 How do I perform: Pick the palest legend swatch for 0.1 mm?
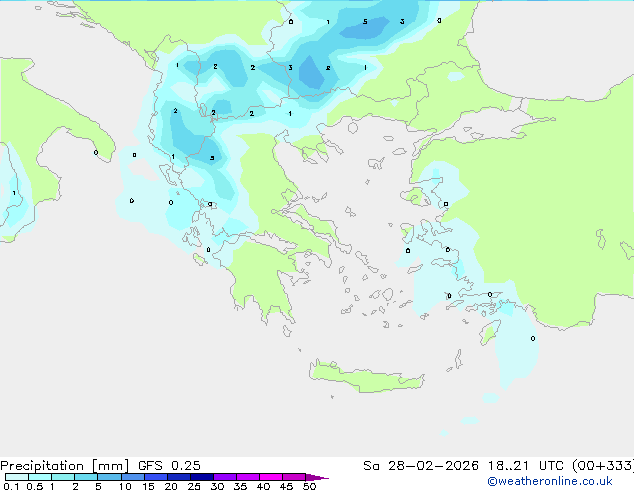tap(17, 477)
